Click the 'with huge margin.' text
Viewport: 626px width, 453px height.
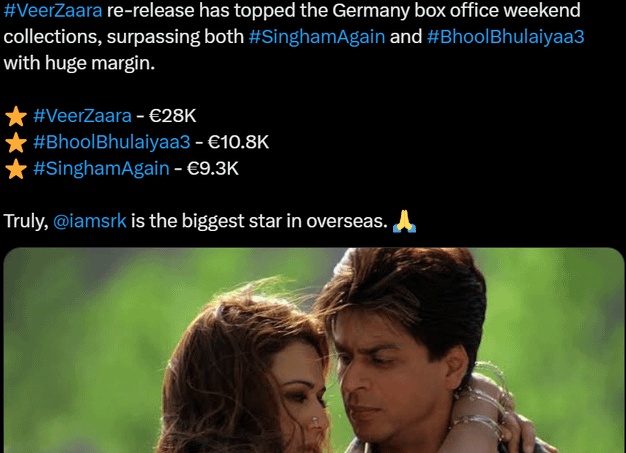pos(79,63)
